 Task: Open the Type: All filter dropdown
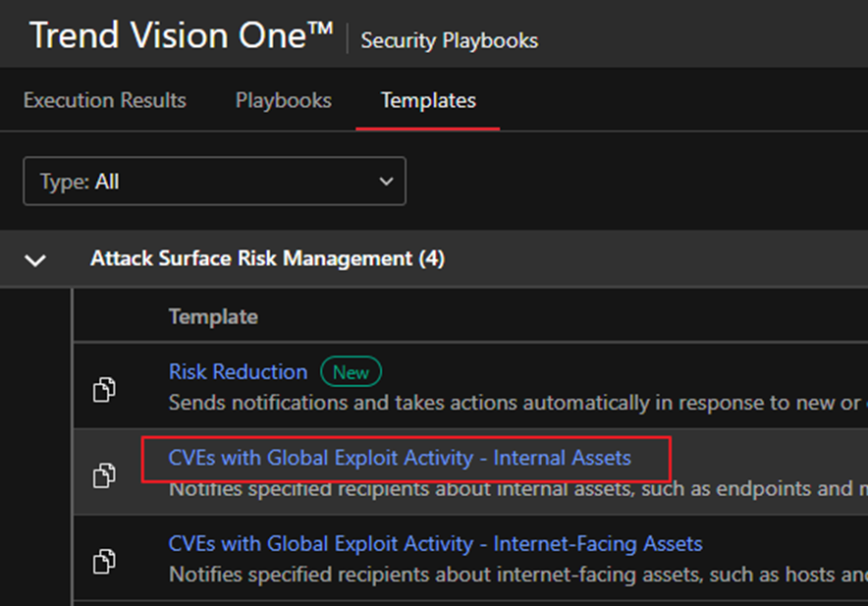coord(213,182)
